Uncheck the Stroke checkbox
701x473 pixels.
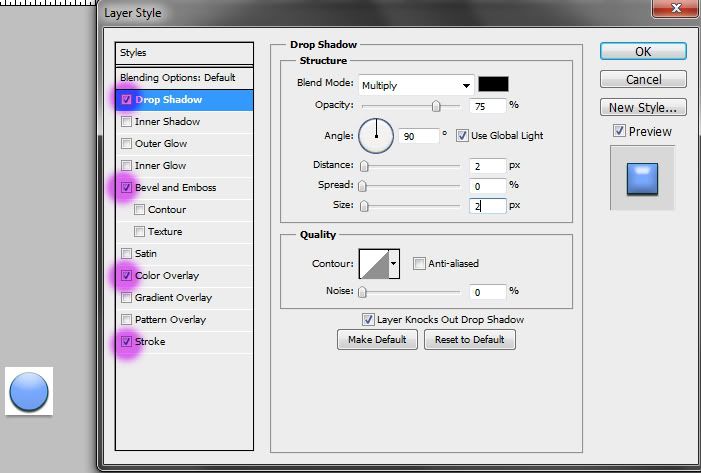coord(127,342)
